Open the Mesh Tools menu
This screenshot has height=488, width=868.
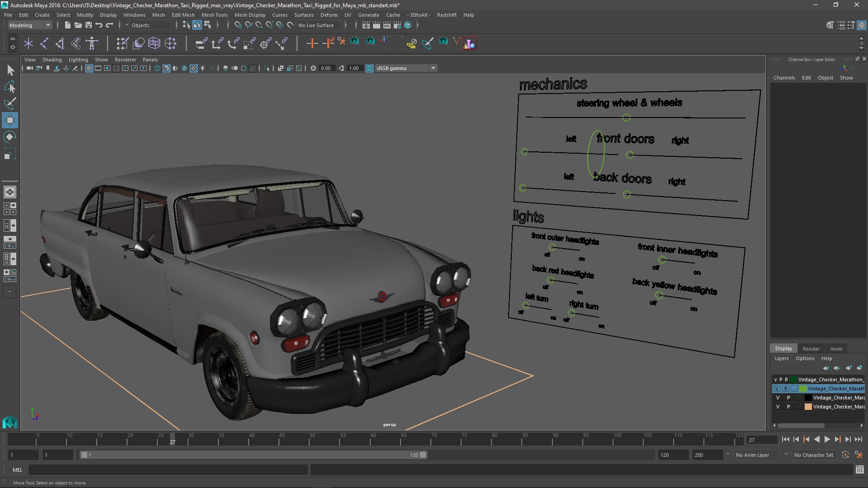click(214, 15)
